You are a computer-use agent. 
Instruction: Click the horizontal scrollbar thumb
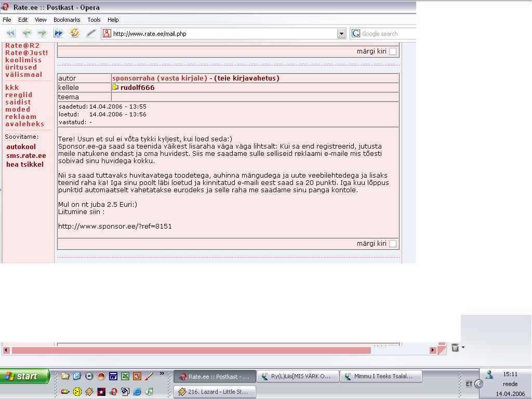(x=191, y=350)
